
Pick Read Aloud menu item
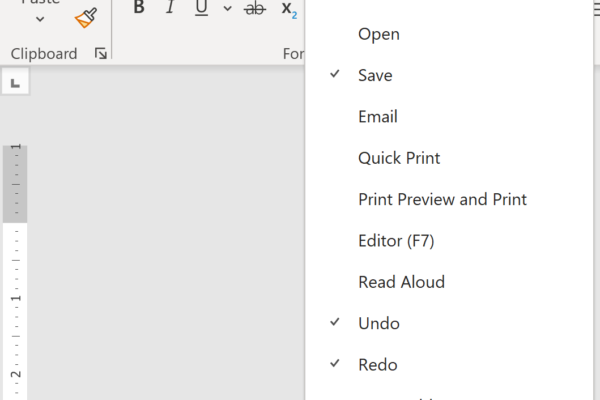pyautogui.click(x=449, y=282)
